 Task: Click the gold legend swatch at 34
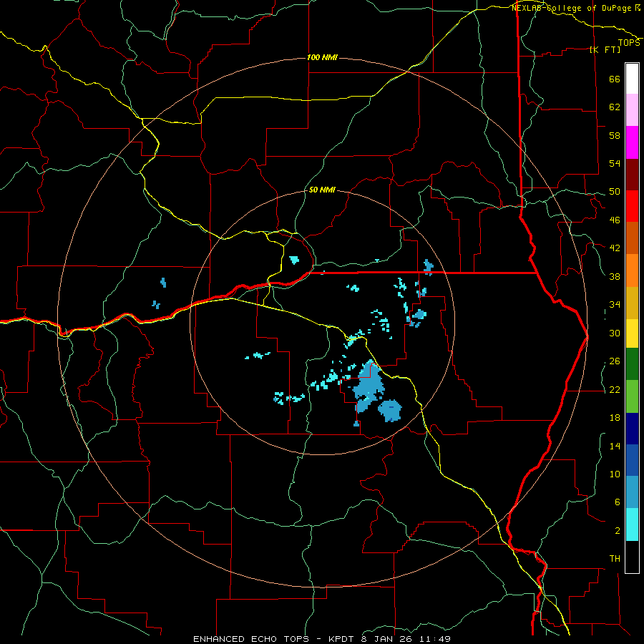pos(632,303)
